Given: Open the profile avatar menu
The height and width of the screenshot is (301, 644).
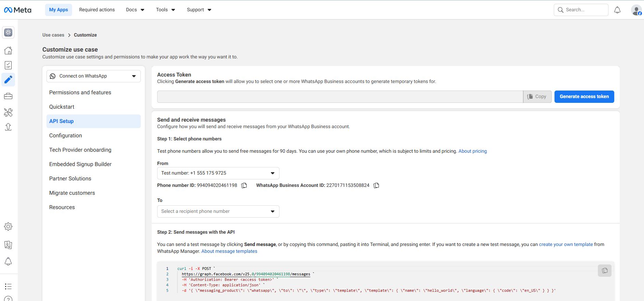Looking at the screenshot, I should pyautogui.click(x=636, y=10).
